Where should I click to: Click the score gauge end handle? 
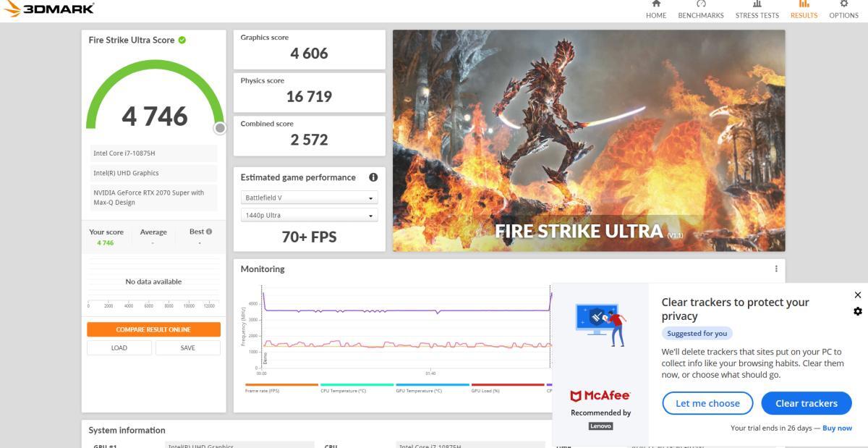pyautogui.click(x=220, y=128)
